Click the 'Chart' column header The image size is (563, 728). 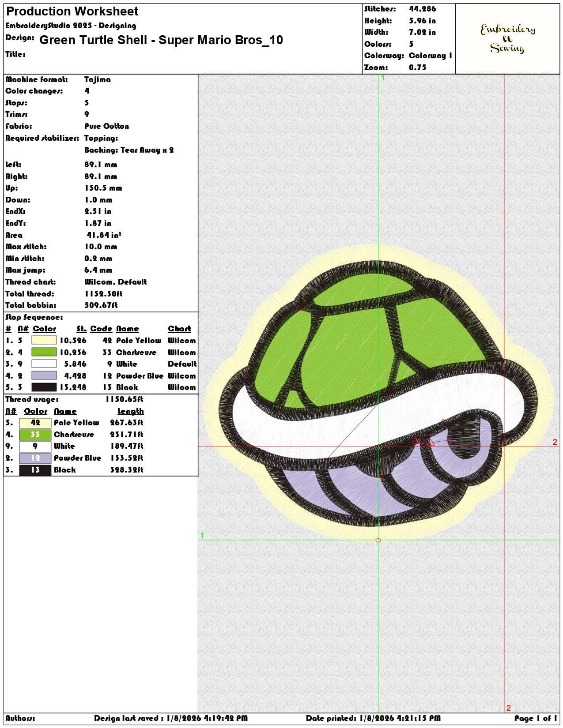[x=179, y=329]
